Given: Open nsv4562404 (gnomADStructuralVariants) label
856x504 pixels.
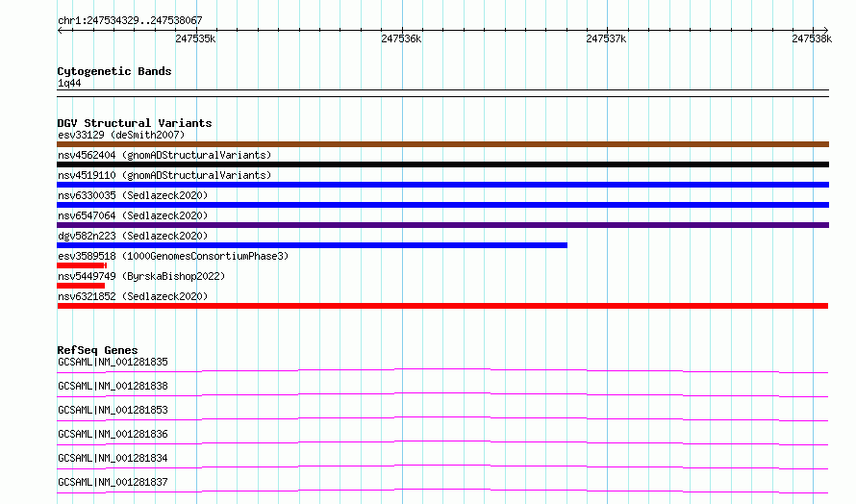Looking at the screenshot, I should pyautogui.click(x=164, y=155).
